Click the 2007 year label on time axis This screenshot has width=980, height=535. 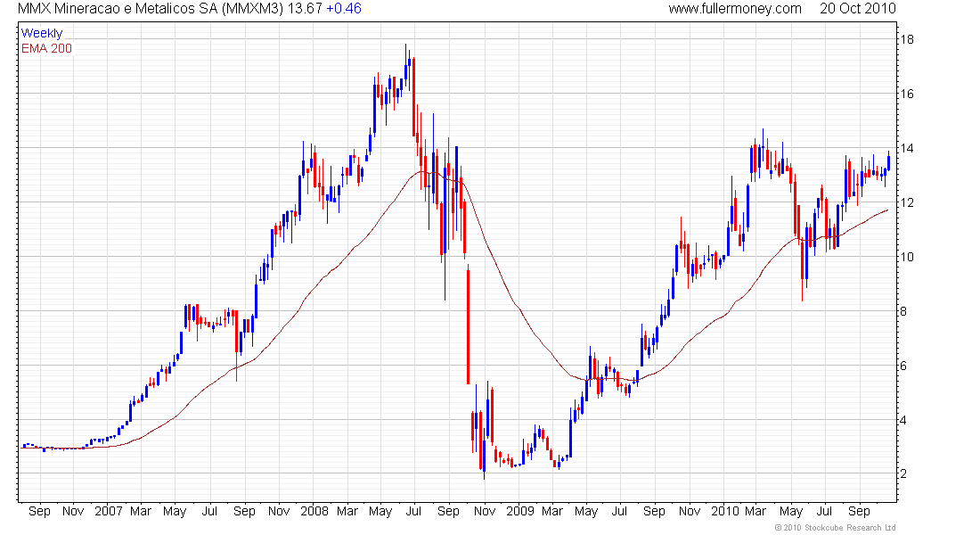click(108, 511)
